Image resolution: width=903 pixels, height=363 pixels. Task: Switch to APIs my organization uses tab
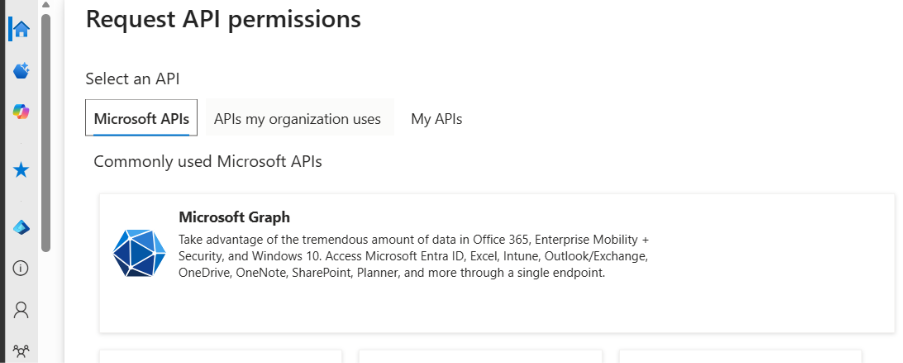point(298,119)
